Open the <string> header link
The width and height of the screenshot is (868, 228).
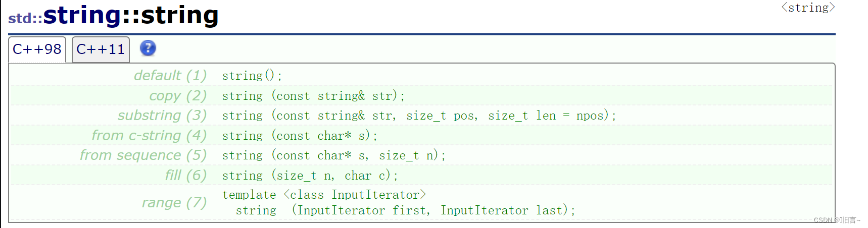tap(808, 8)
